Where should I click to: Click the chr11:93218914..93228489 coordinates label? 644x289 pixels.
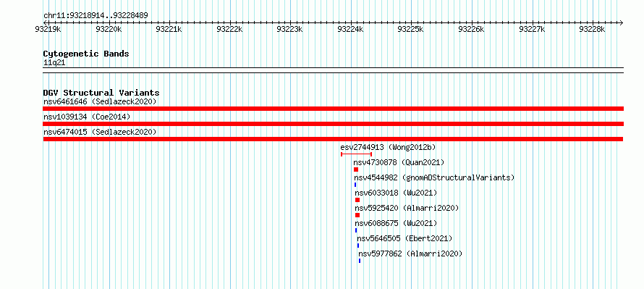pos(96,16)
